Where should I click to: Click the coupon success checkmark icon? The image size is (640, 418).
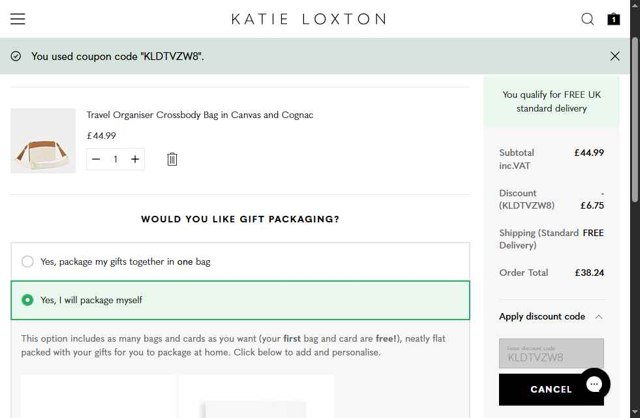[x=16, y=56]
